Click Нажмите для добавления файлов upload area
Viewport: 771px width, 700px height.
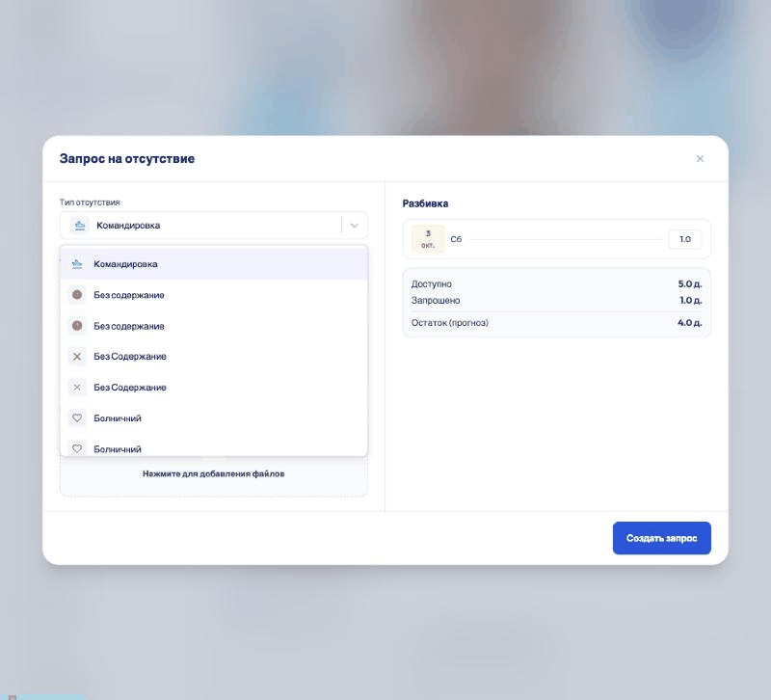213,474
